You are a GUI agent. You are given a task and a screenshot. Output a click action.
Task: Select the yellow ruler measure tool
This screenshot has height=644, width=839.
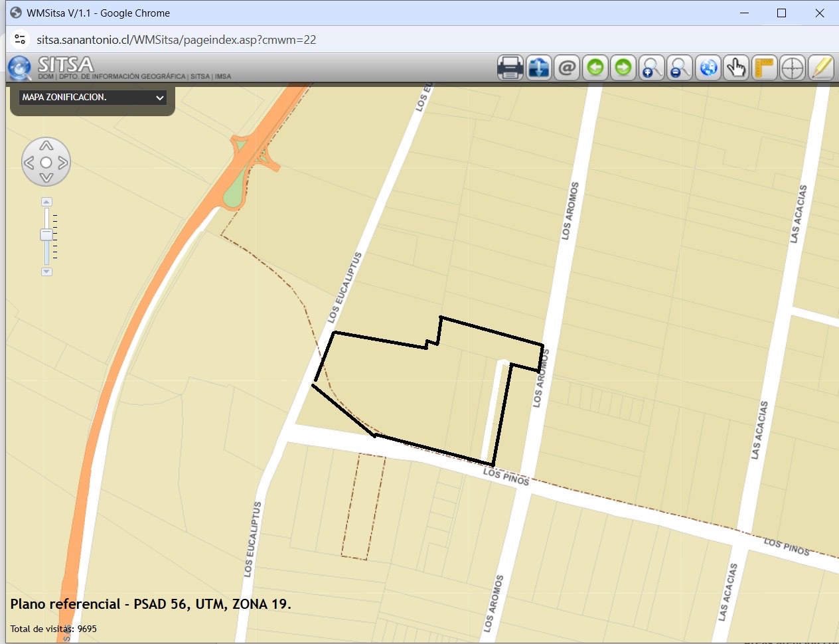(x=765, y=68)
